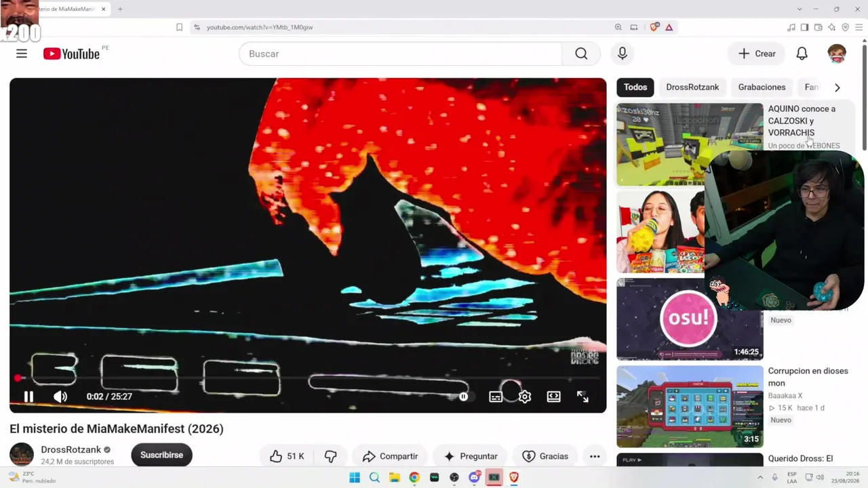Start voice search with the microphone icon
868x488 pixels.
623,54
